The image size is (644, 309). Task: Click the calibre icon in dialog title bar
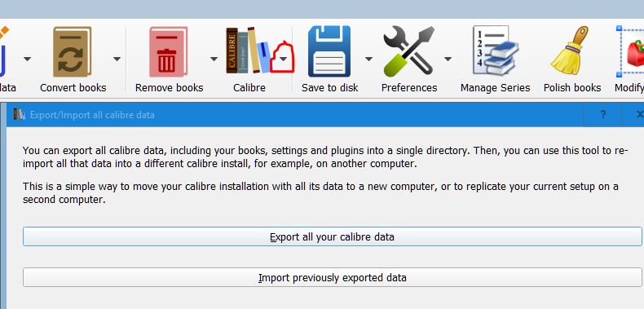tap(20, 114)
